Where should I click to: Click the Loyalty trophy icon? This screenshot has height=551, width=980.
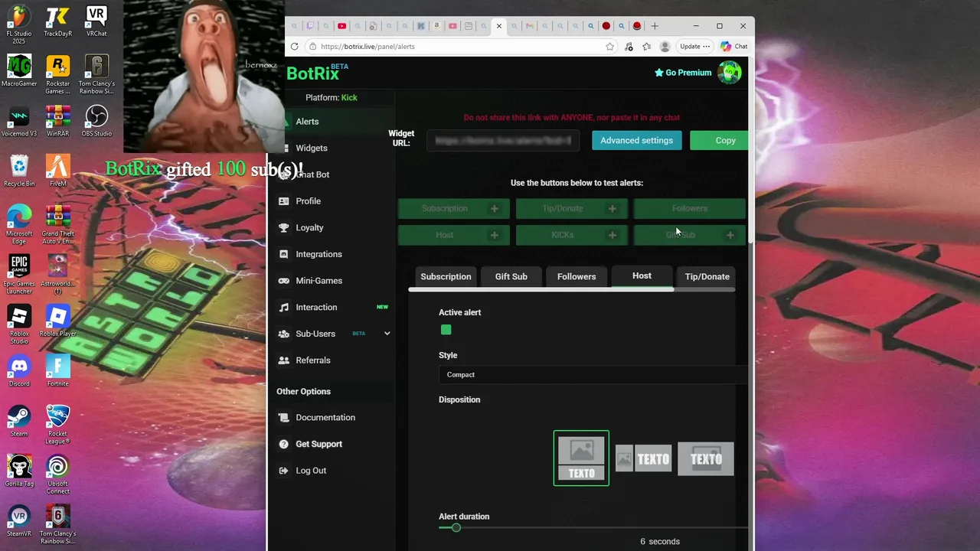(284, 227)
